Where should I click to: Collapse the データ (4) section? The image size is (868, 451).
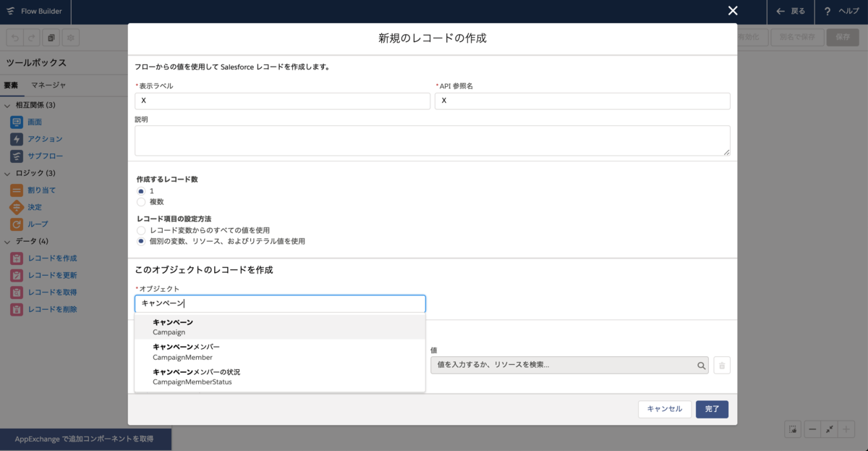(7, 242)
